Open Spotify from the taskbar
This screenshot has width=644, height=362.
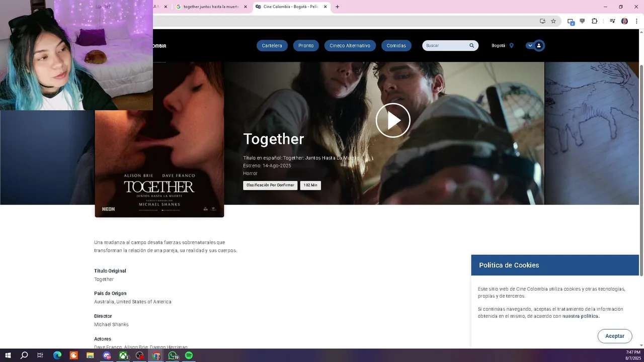[189, 355]
